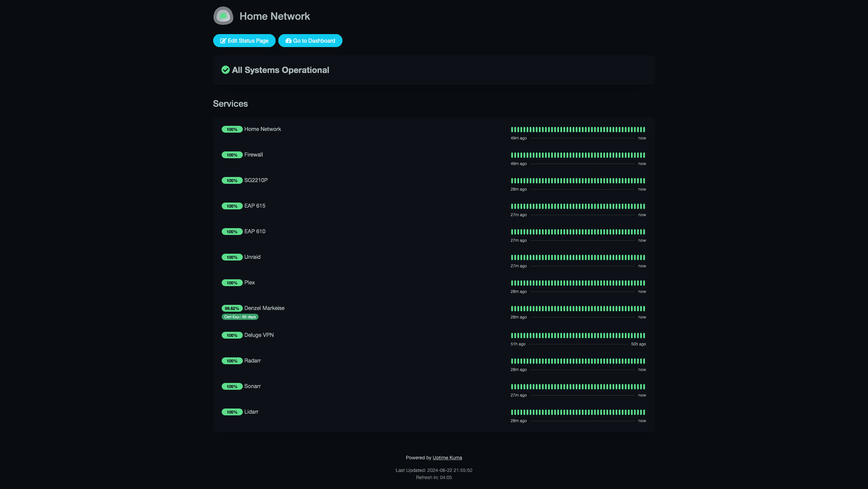Click the Home Network heartbeat bar
This screenshot has height=489, width=868.
[578, 130]
